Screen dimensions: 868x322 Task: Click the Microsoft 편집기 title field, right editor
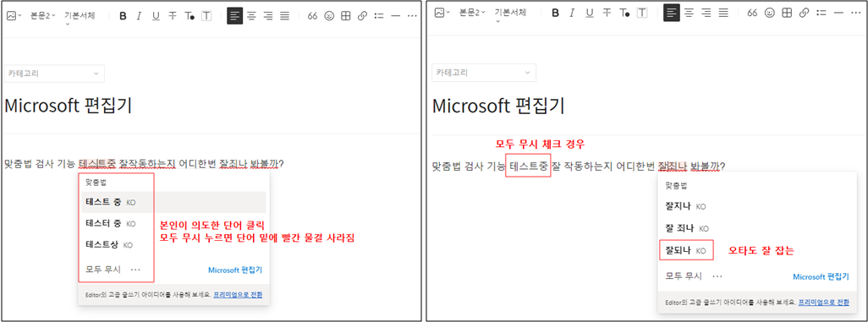coord(498,105)
